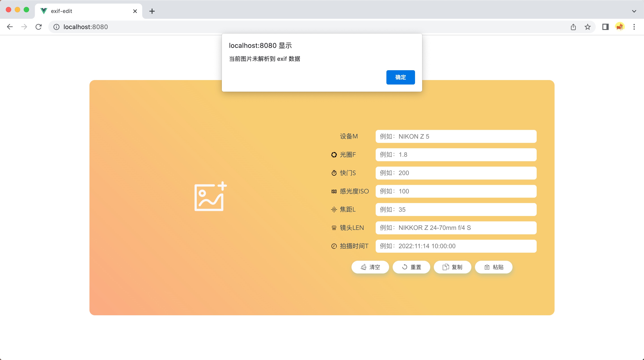
Task: Open the Chrome three-dot menu
Action: pos(634,27)
